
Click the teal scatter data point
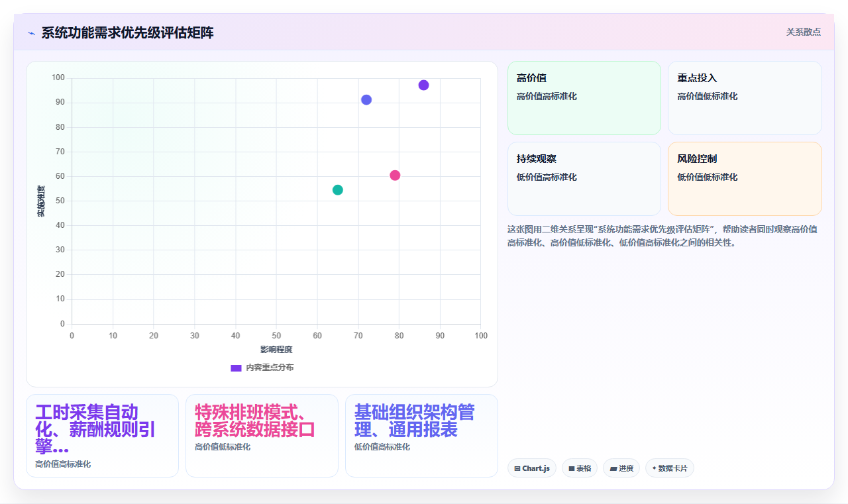pos(338,190)
